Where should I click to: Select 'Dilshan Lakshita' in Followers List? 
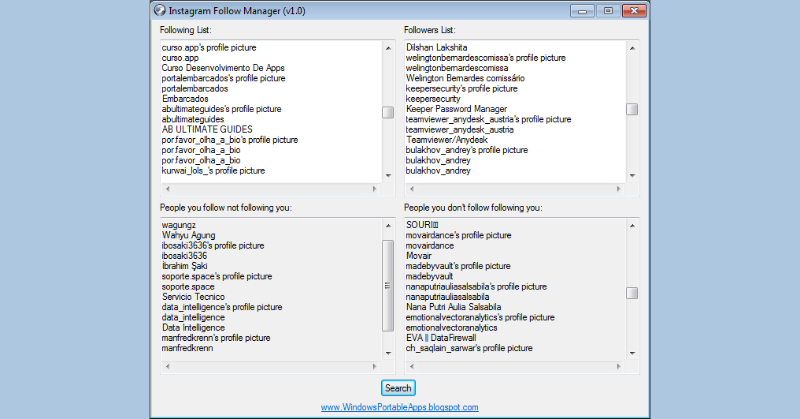[x=436, y=47]
